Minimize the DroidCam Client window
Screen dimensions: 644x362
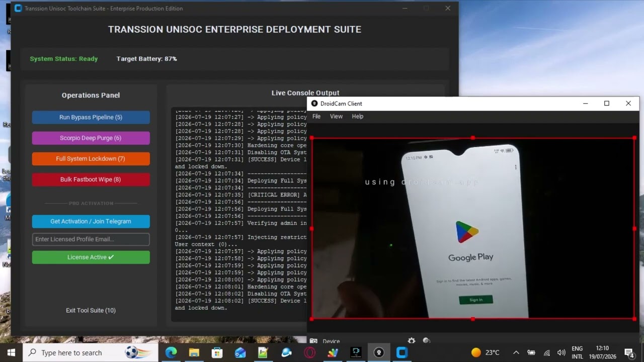[x=585, y=104]
